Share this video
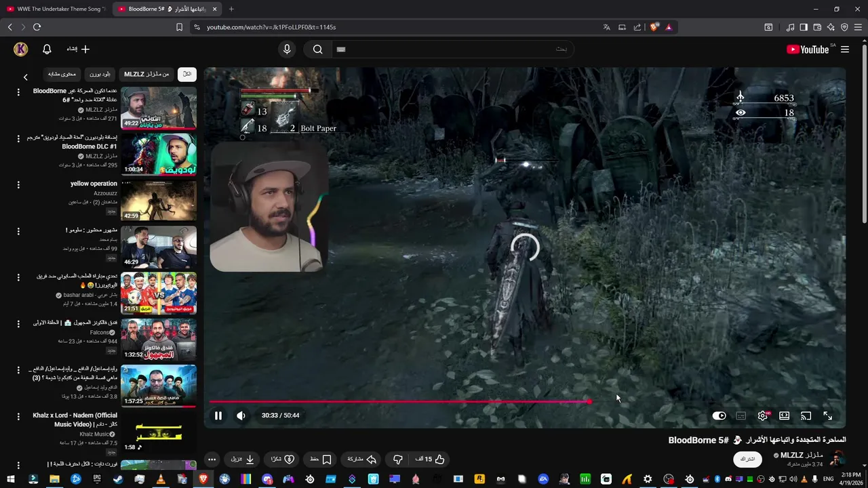Viewport: 868px width, 488px height. point(361,459)
